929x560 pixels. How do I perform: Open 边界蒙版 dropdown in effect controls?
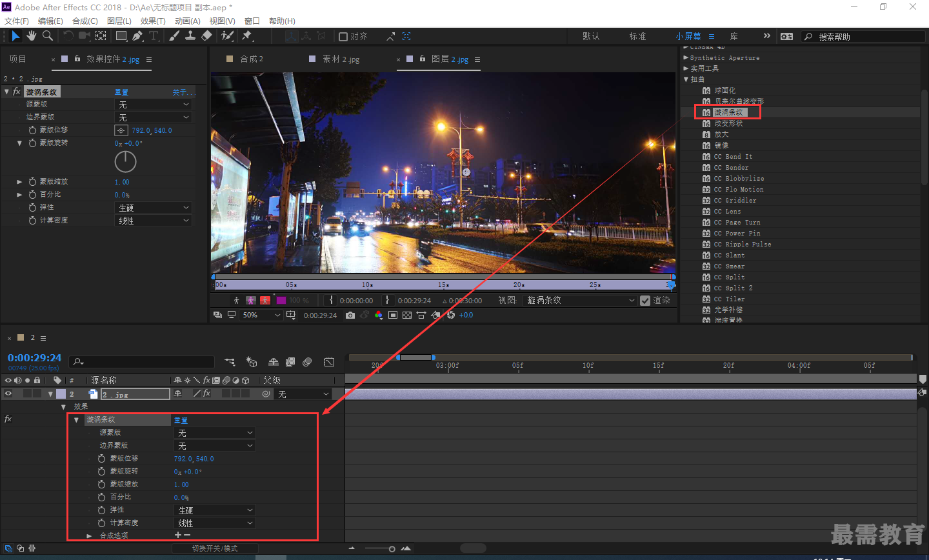click(154, 117)
